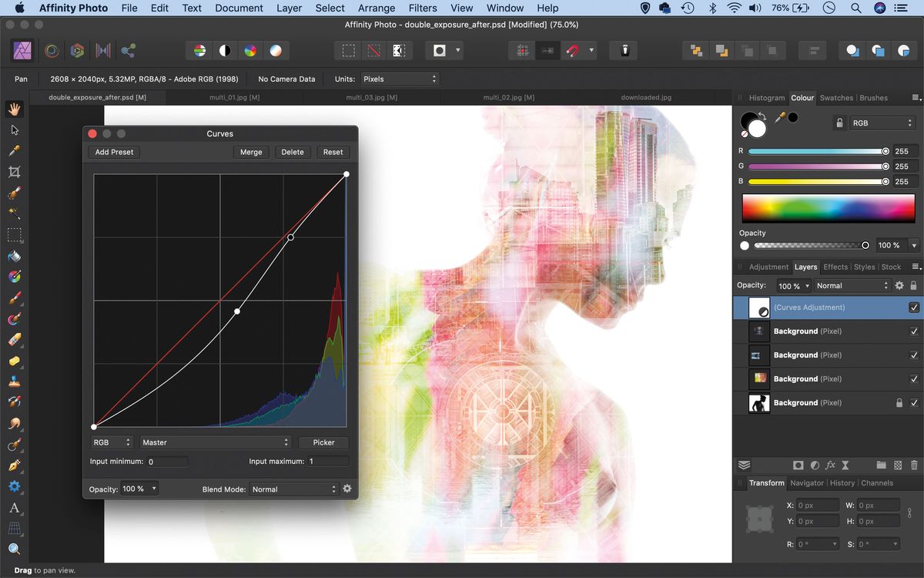924x578 pixels.
Task: Open the Units Pixels dropdown
Action: 400,78
